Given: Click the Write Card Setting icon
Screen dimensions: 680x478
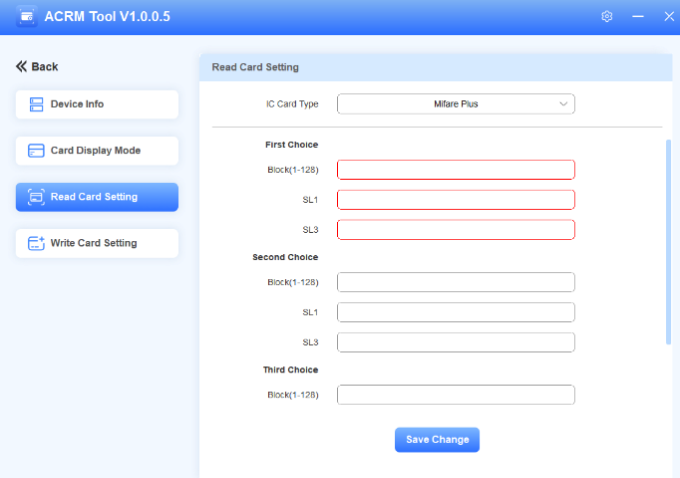Looking at the screenshot, I should 36,243.
